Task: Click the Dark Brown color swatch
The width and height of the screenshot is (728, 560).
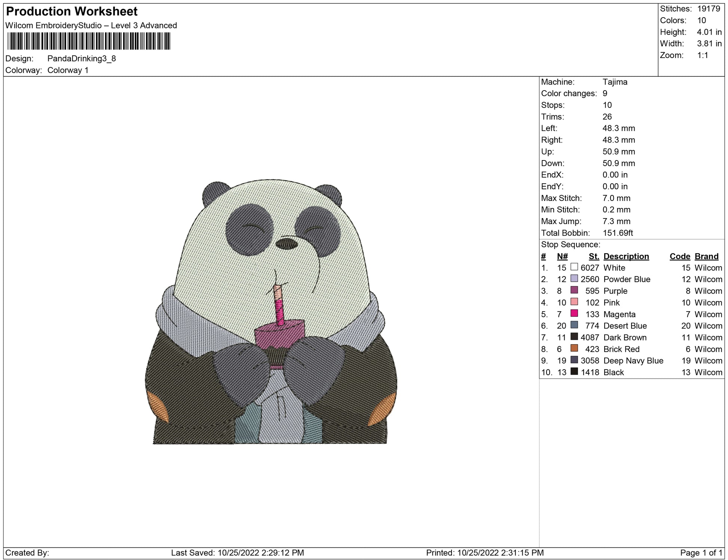Action: point(574,337)
